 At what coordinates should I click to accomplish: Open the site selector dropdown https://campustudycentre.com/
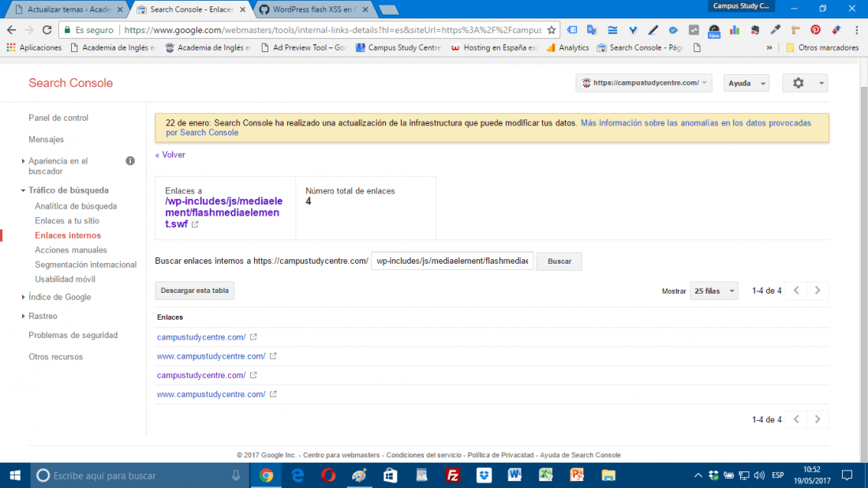click(x=644, y=83)
